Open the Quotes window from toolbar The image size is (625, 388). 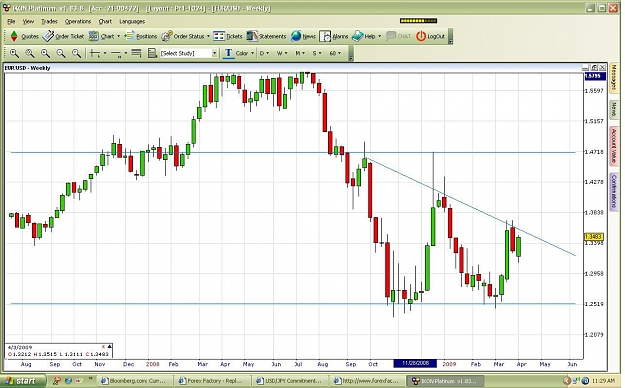[x=24, y=36]
